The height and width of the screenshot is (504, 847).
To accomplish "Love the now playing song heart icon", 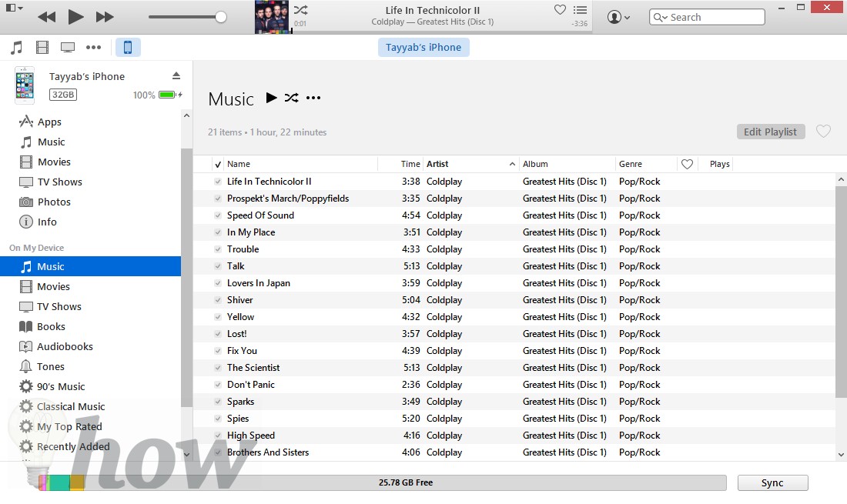I will pyautogui.click(x=560, y=10).
